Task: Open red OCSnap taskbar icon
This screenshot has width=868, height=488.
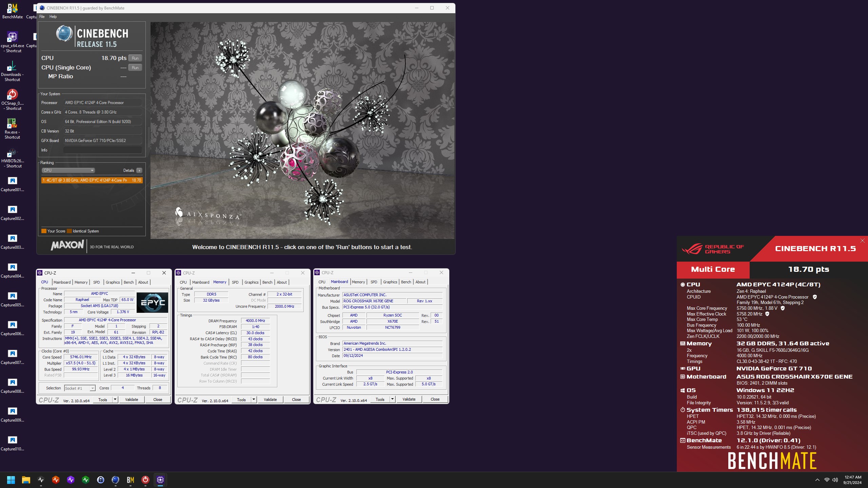Action: click(x=145, y=480)
